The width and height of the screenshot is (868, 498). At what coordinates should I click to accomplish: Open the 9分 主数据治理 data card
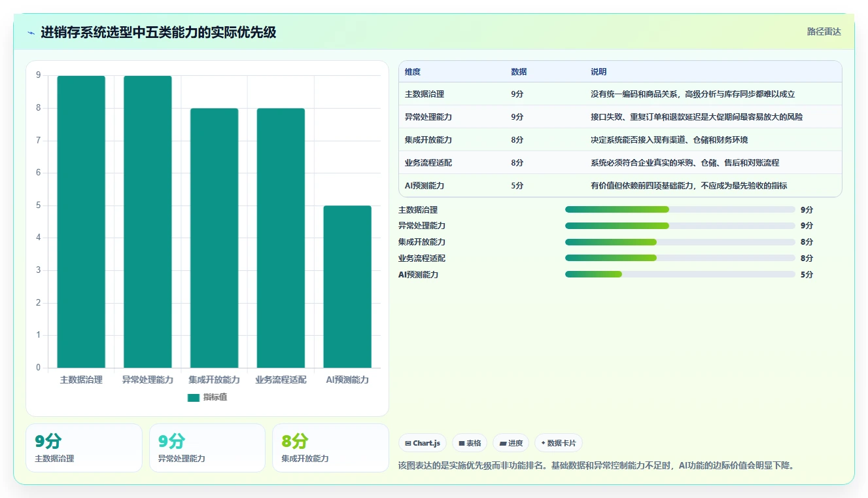(84, 448)
